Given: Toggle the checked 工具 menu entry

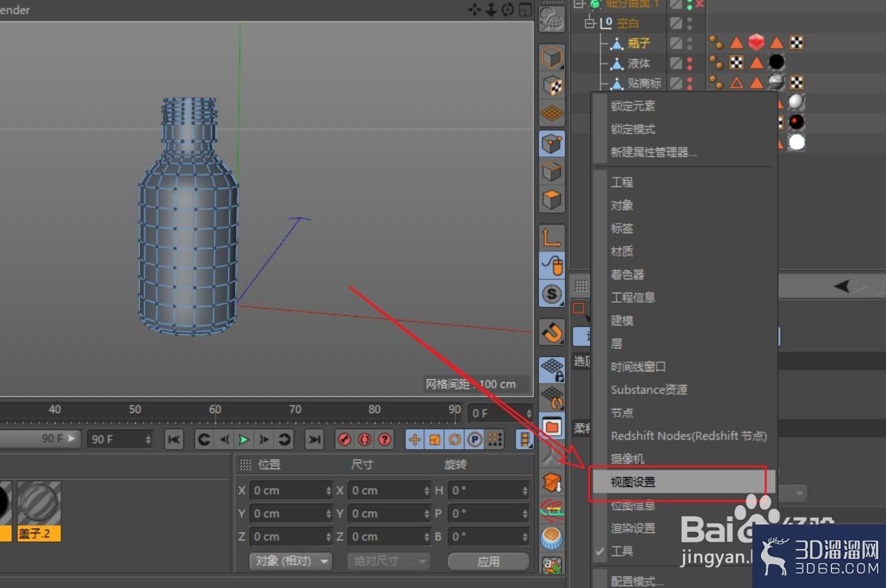Looking at the screenshot, I should 682,551.
